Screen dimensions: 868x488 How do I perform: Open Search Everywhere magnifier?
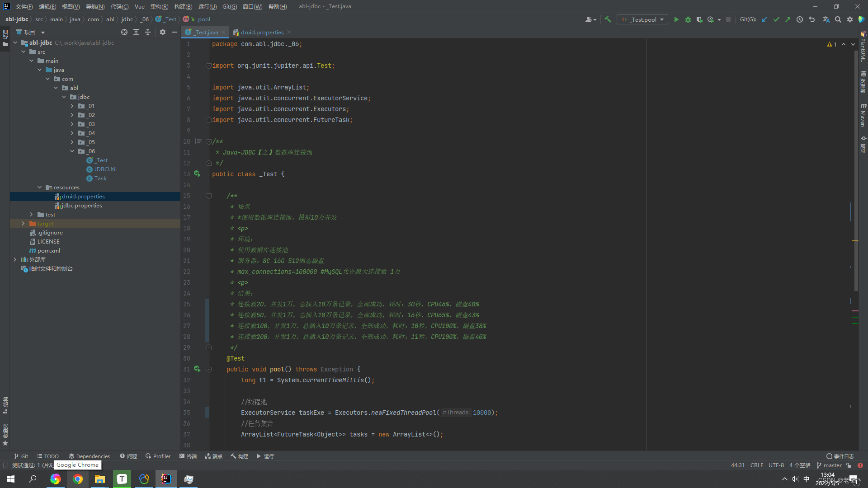point(838,19)
